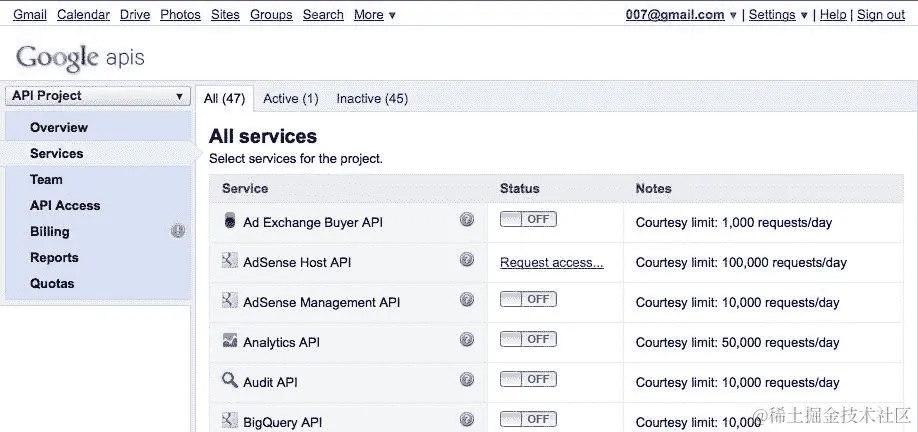
Task: Switch to the All (47) tab
Action: point(224,99)
